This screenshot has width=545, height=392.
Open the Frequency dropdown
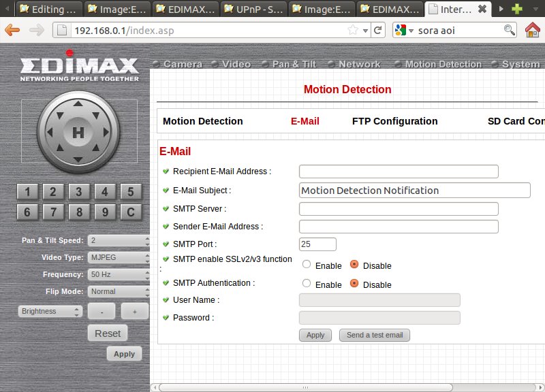(118, 275)
